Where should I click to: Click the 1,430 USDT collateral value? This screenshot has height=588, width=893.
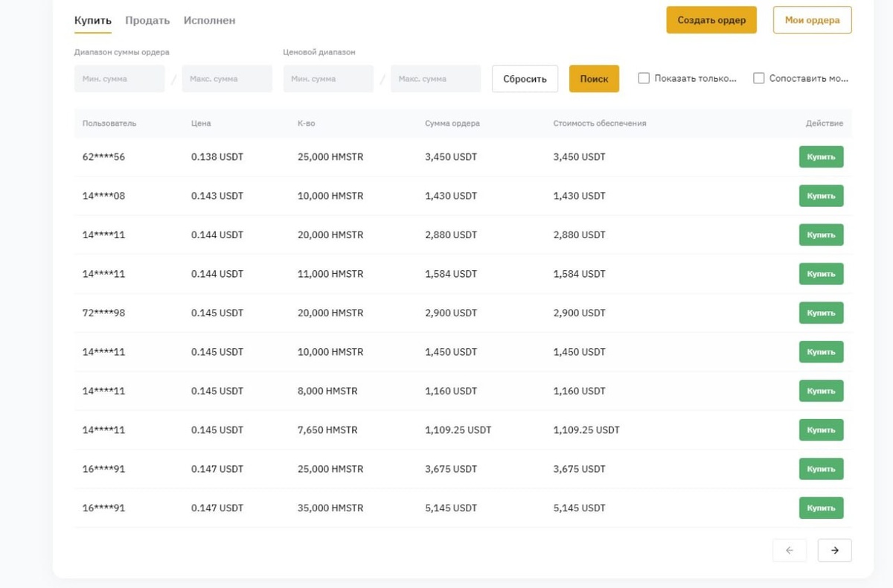pyautogui.click(x=579, y=196)
